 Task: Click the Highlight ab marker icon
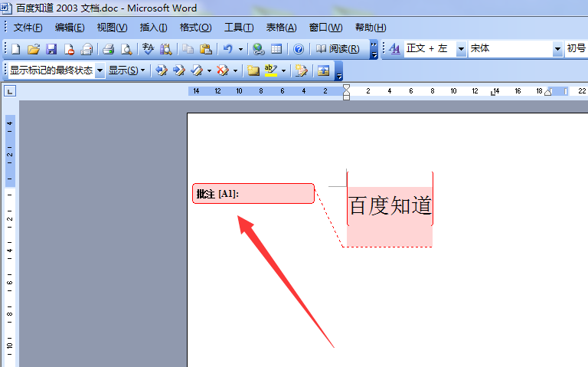click(271, 70)
